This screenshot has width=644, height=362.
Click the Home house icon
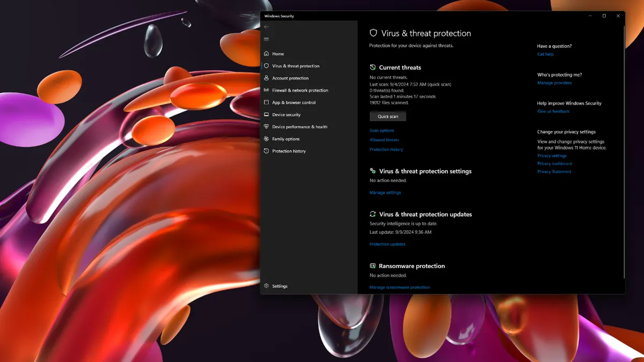click(x=266, y=54)
